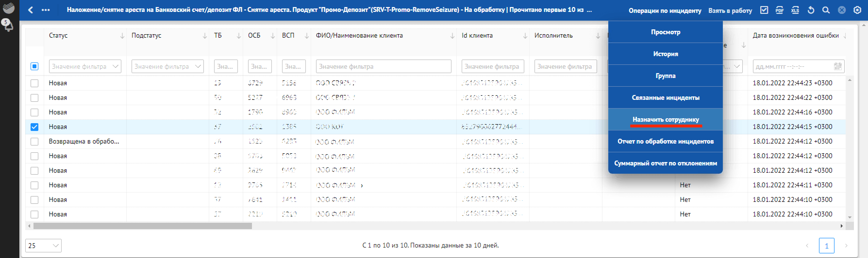Expand the Статус filter dropdown
This screenshot has height=258, width=868.
point(115,66)
